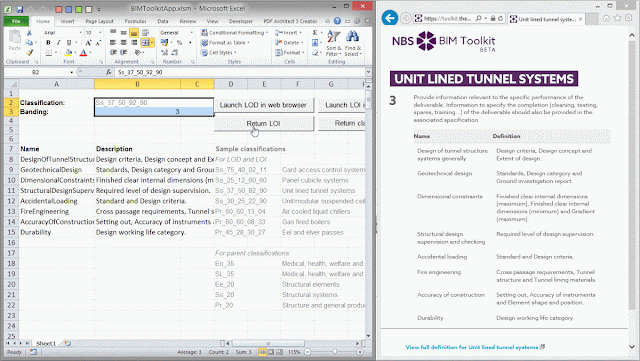
Task: Click the zoom slider handle in status bar
Action: (x=334, y=352)
